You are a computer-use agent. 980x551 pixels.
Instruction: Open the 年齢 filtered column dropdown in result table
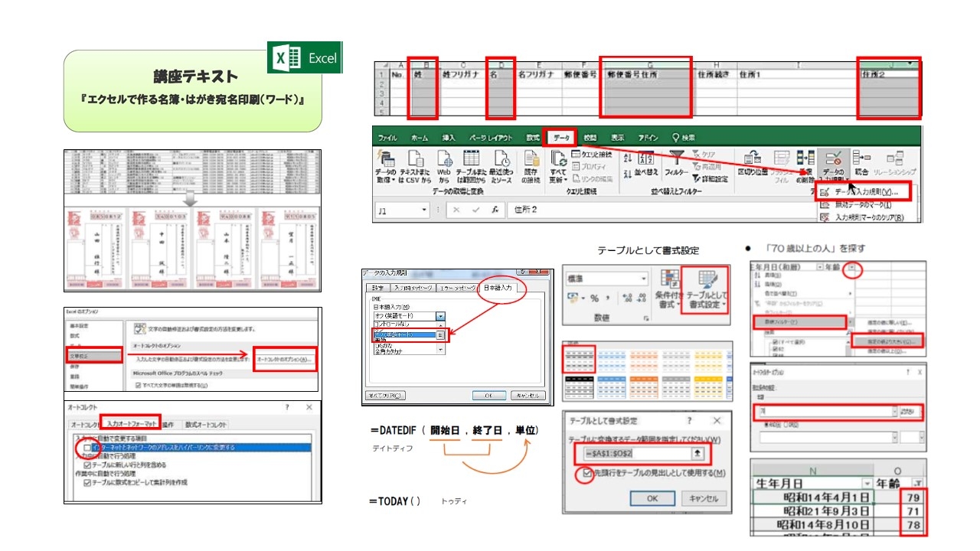click(918, 484)
